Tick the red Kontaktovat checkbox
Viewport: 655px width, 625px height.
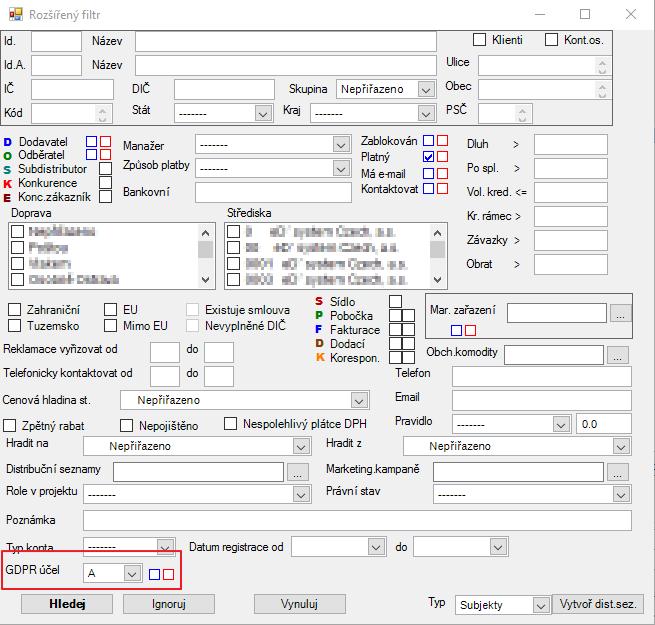point(442,188)
